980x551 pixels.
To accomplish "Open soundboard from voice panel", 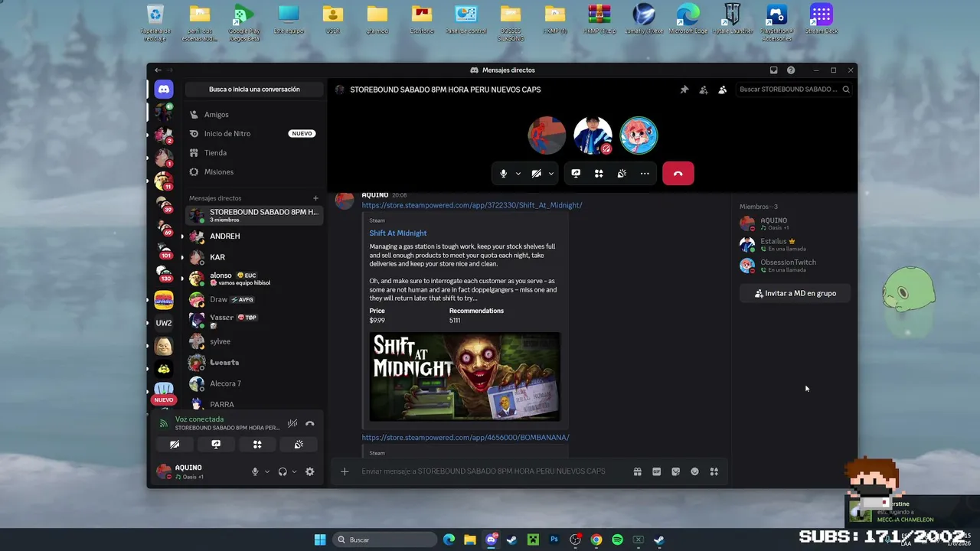I will (x=299, y=444).
